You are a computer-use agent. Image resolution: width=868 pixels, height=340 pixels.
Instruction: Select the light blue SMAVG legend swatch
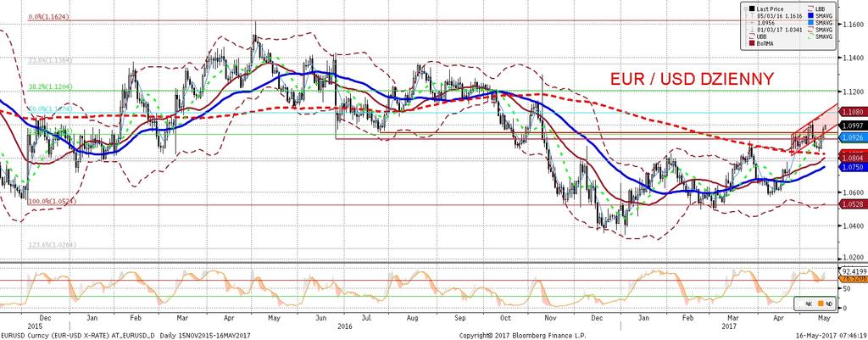(x=811, y=22)
